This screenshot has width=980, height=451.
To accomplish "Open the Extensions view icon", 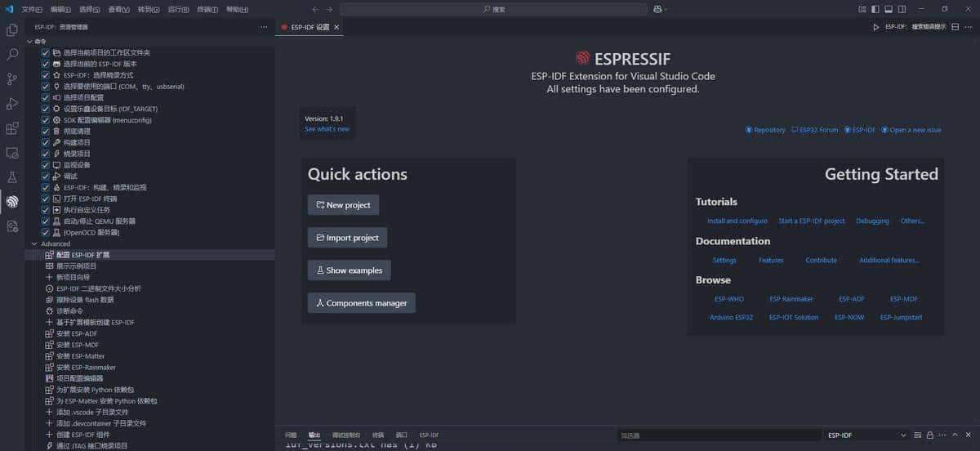I will [x=12, y=128].
